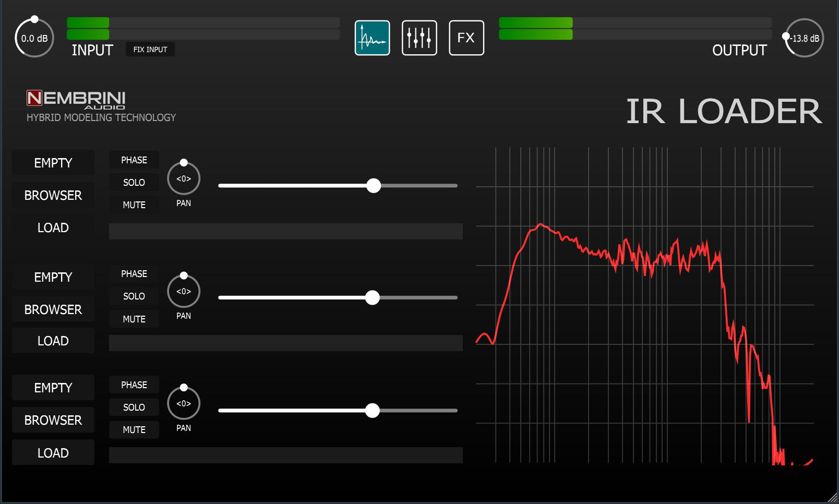Image resolution: width=839 pixels, height=504 pixels.
Task: Solo the second IR slot
Action: pos(134,296)
